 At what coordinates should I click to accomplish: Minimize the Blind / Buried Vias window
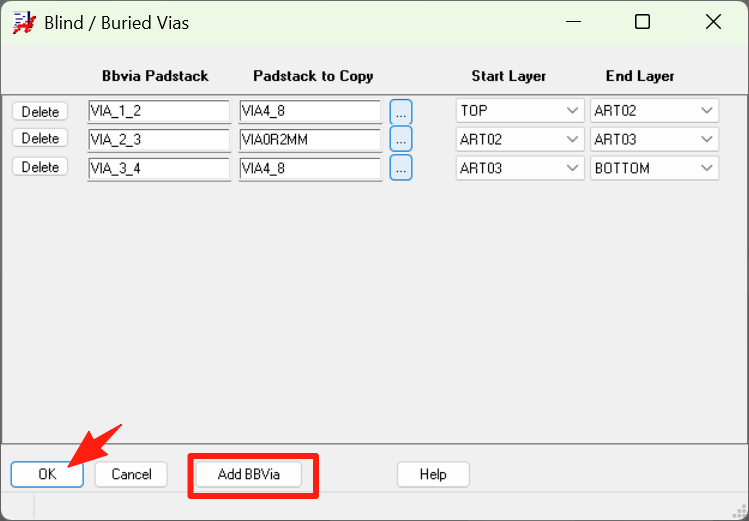[573, 22]
